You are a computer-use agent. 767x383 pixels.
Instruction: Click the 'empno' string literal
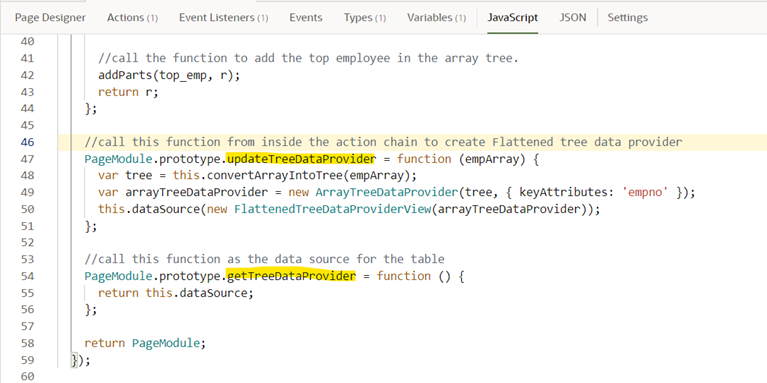pyautogui.click(x=645, y=192)
